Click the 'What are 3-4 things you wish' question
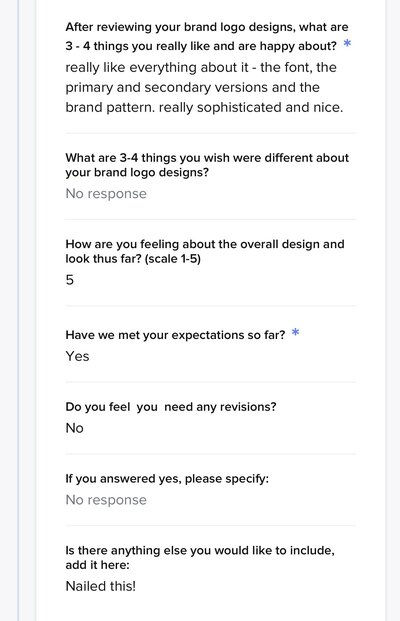400x621 pixels. click(207, 165)
